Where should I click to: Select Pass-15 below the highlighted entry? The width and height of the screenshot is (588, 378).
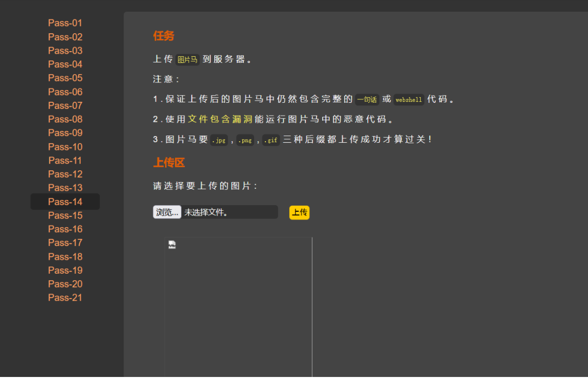65,215
